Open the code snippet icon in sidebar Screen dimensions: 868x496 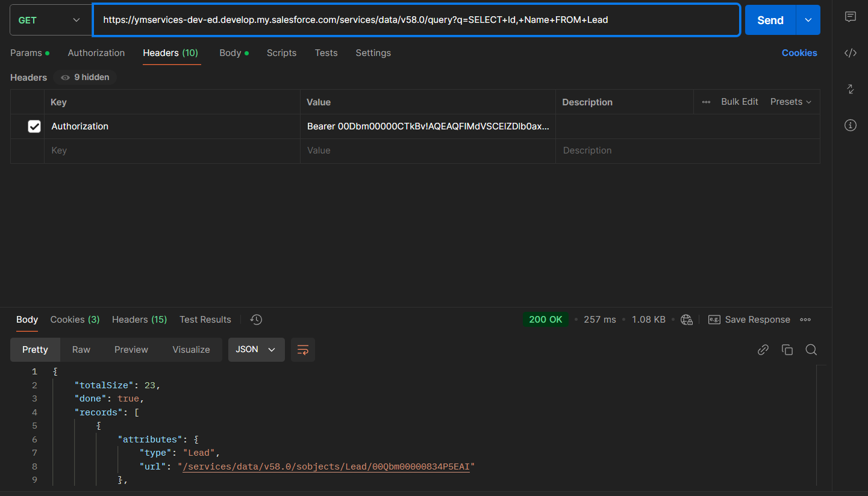point(850,53)
